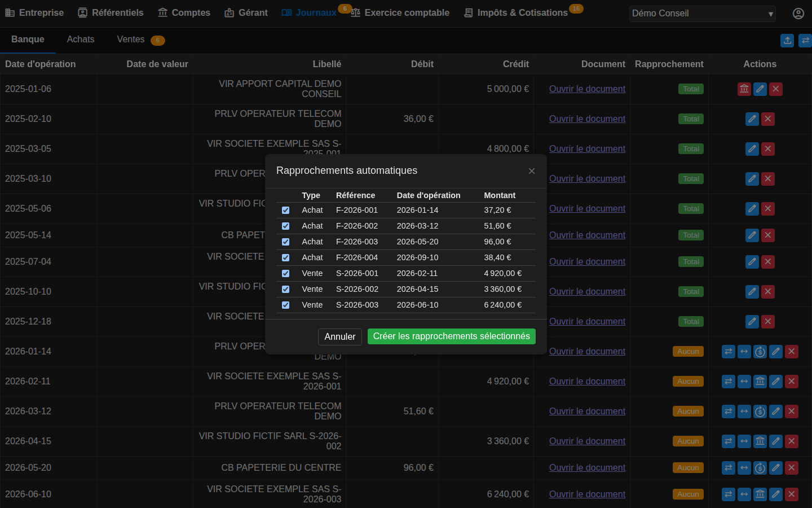Image resolution: width=812 pixels, height=508 pixels.
Task: Uncheck the S-2026-003 Vente checkbox
Action: tap(286, 305)
